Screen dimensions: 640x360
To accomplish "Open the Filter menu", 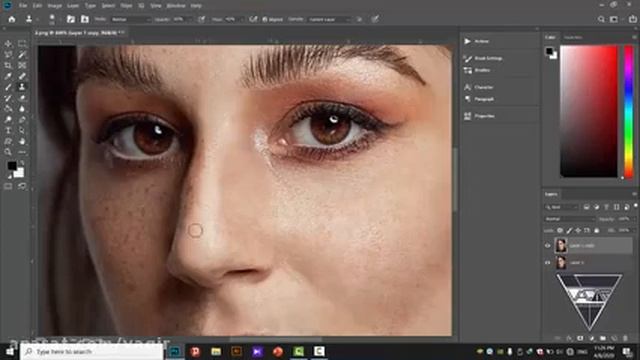I will click(x=126, y=6).
